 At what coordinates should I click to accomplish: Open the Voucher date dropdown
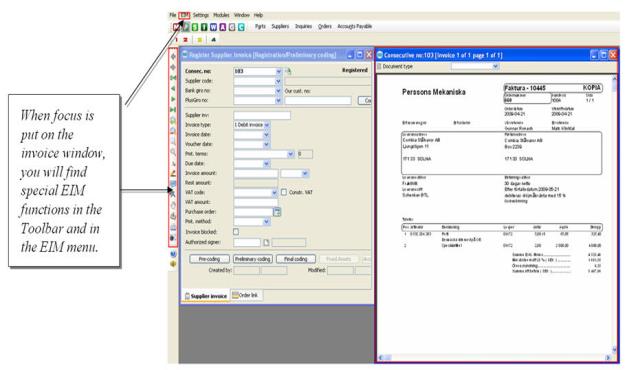point(266,144)
